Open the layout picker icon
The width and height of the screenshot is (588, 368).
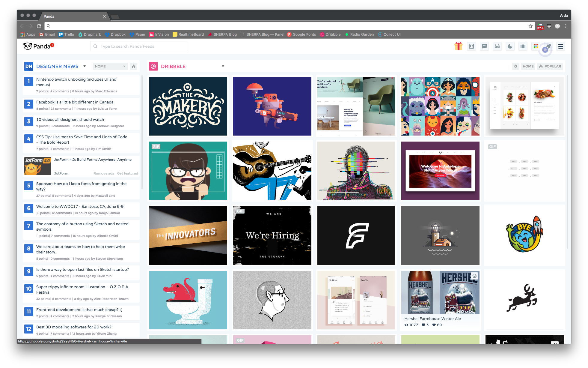[471, 46]
